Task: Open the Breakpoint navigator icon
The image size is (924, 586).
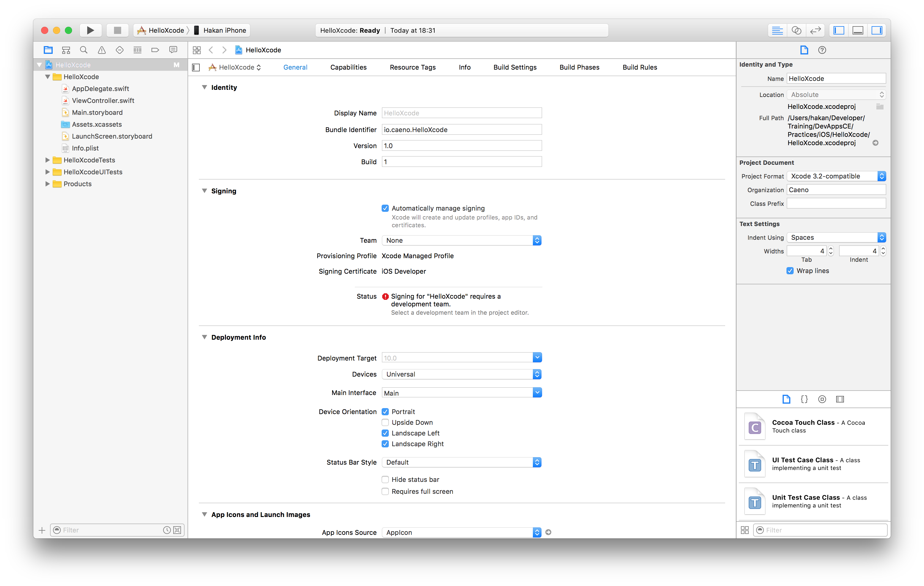Action: tap(155, 50)
